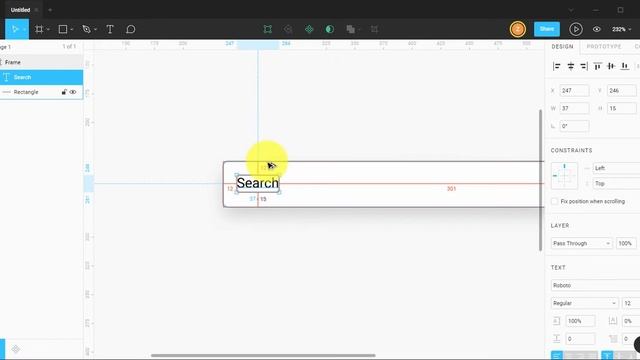The image size is (640, 360).
Task: Click the Present play button
Action: pos(576,29)
